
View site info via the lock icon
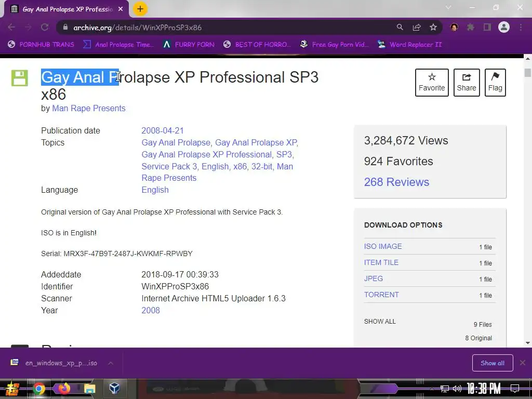click(65, 27)
